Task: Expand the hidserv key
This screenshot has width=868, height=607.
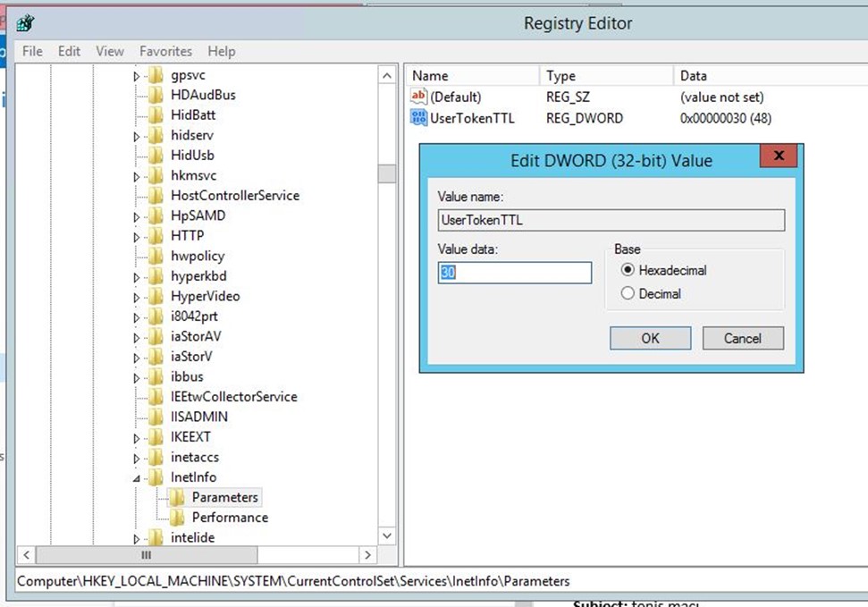Action: [137, 136]
